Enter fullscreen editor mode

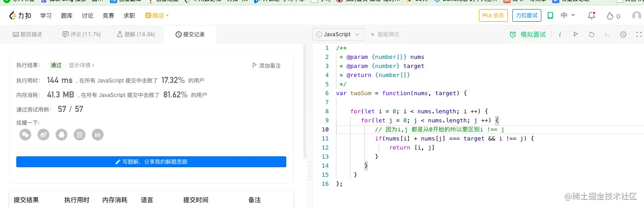639,34
